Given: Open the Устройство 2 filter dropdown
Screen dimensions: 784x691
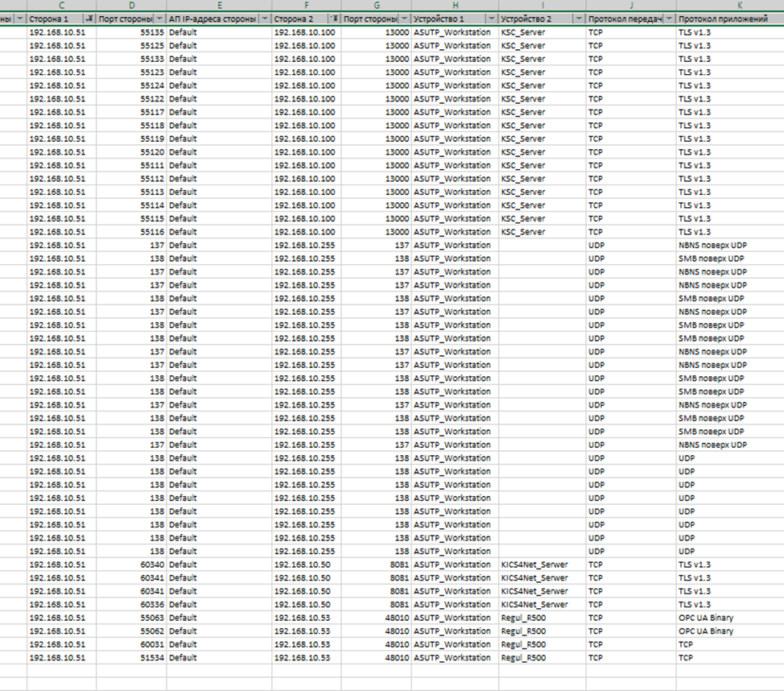Looking at the screenshot, I should pos(578,19).
